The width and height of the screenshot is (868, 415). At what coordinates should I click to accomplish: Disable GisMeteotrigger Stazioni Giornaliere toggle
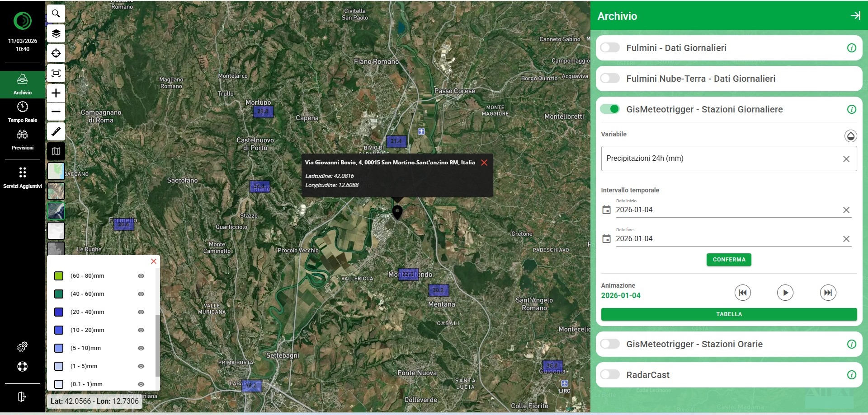pyautogui.click(x=610, y=109)
